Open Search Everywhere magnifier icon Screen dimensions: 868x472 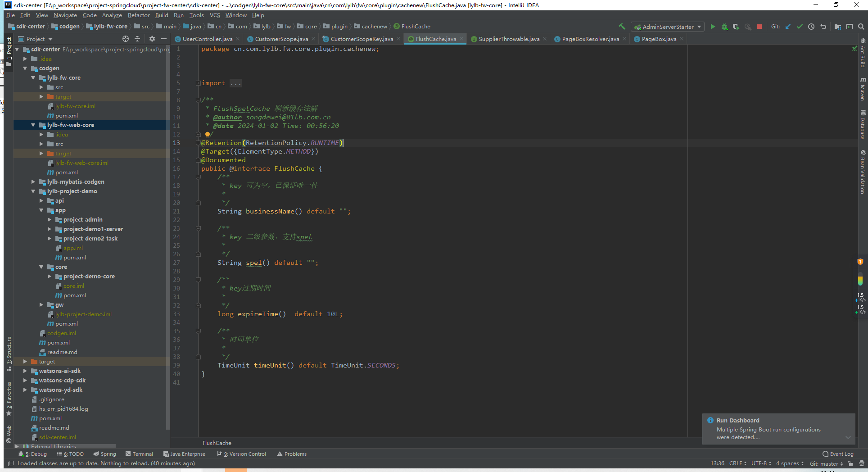pyautogui.click(x=861, y=27)
